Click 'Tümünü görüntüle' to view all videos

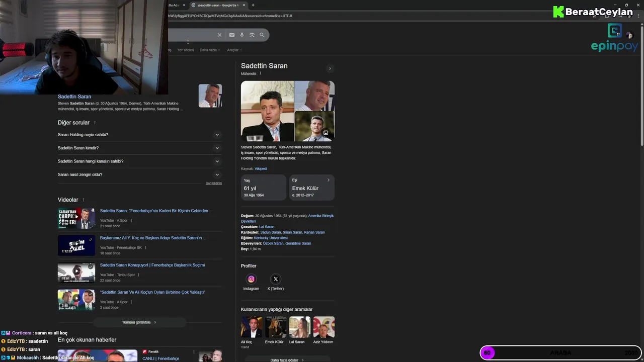(139, 322)
